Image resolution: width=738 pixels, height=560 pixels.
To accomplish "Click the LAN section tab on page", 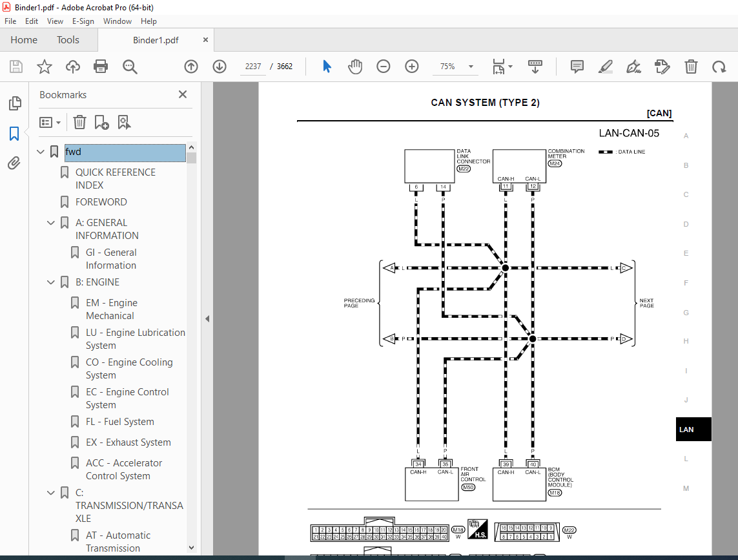I will click(x=693, y=429).
